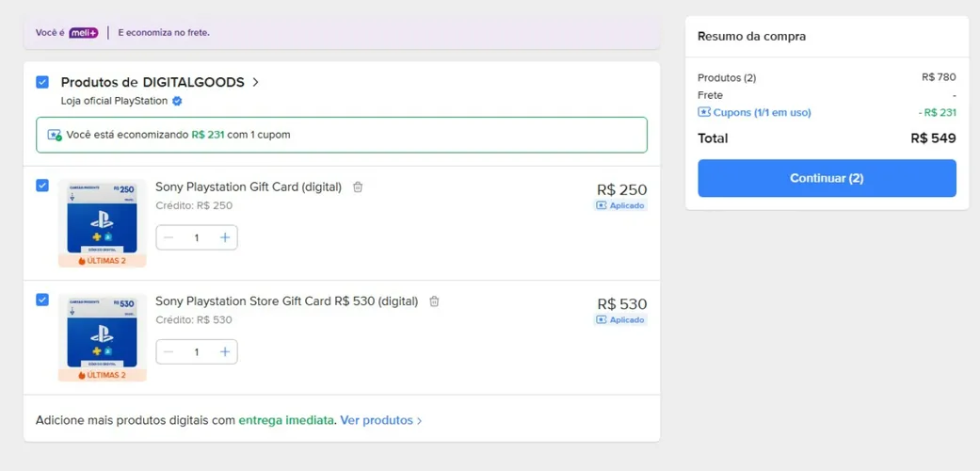Click the coupon icon beside Cupons in summary
This screenshot has height=471, width=980.
(704, 113)
